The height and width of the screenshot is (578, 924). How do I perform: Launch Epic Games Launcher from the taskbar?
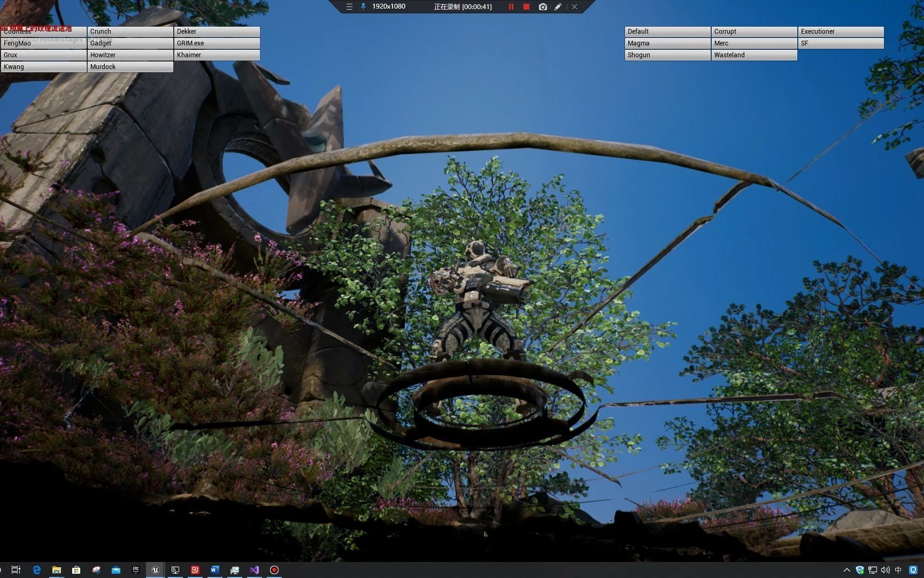[136, 570]
